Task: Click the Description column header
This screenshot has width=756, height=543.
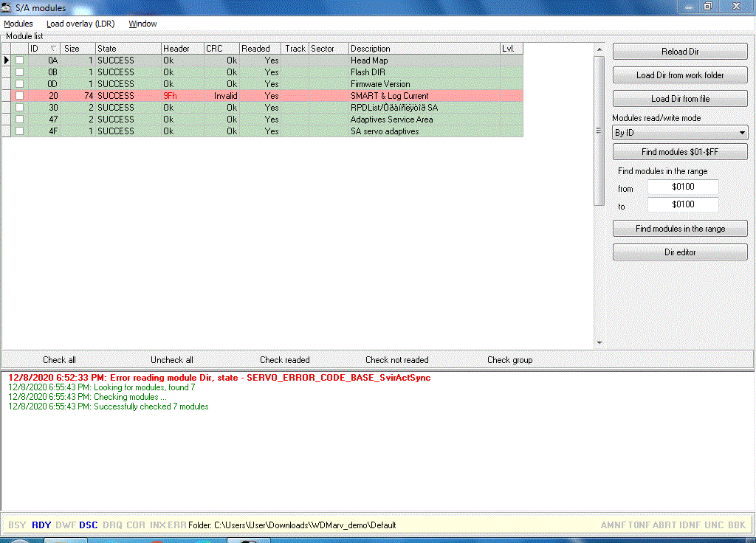Action: pos(424,49)
